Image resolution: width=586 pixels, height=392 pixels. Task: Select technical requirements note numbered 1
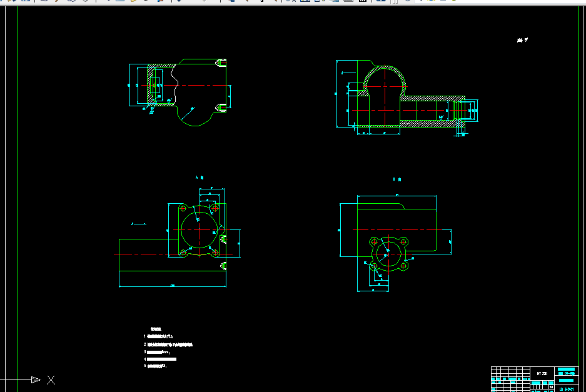tap(158, 336)
